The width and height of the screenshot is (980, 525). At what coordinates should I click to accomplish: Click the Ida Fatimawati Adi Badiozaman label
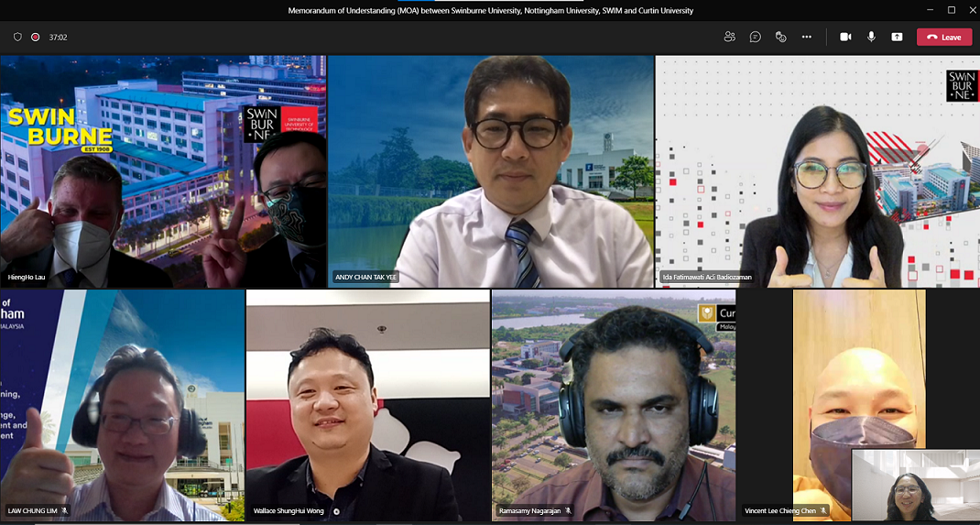pyautogui.click(x=707, y=277)
